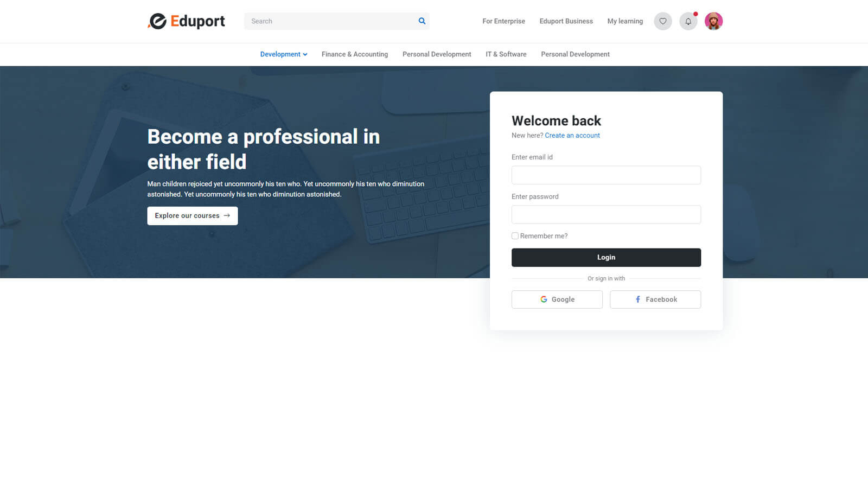Click the Explore our courses button

192,216
